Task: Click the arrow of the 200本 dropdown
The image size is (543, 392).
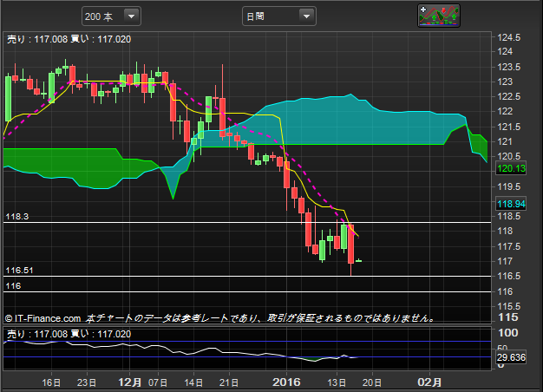Action: (132, 16)
